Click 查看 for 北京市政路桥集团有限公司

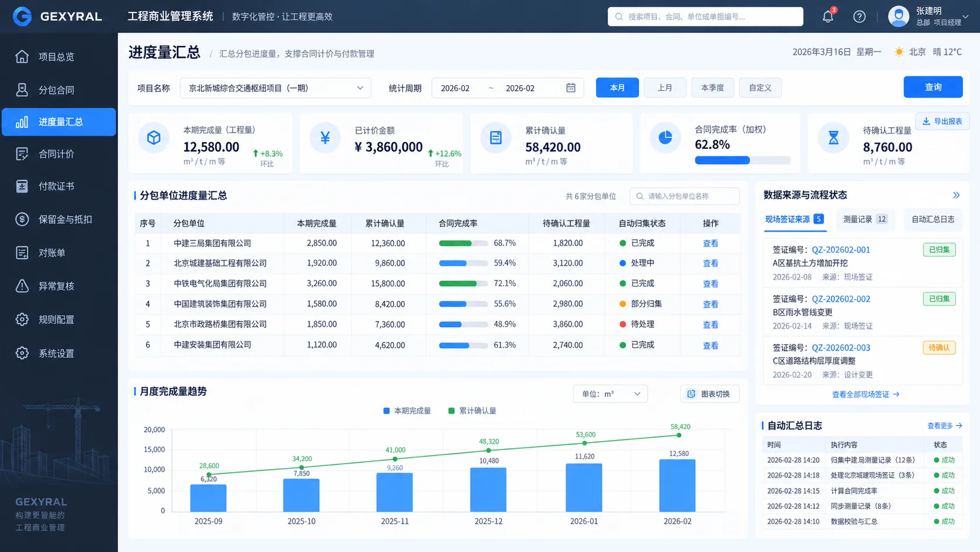710,324
